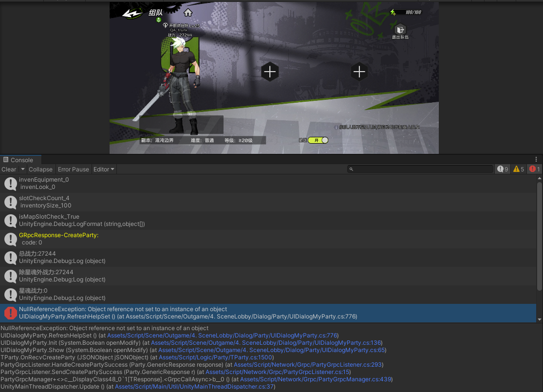Screen dimensions: 543x392
Task: Toggle info log messages filter (9)
Action: pyautogui.click(x=502, y=169)
